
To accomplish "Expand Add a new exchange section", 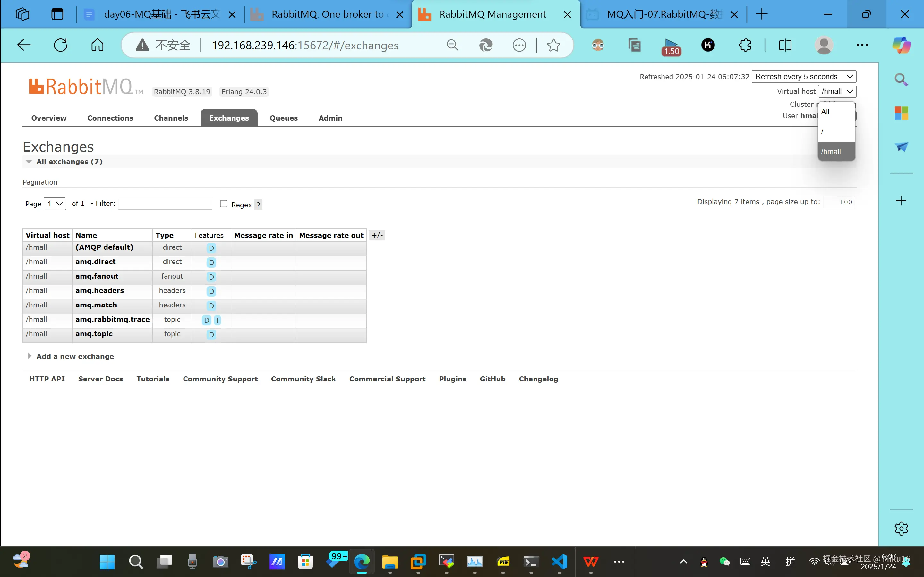I will [x=75, y=356].
